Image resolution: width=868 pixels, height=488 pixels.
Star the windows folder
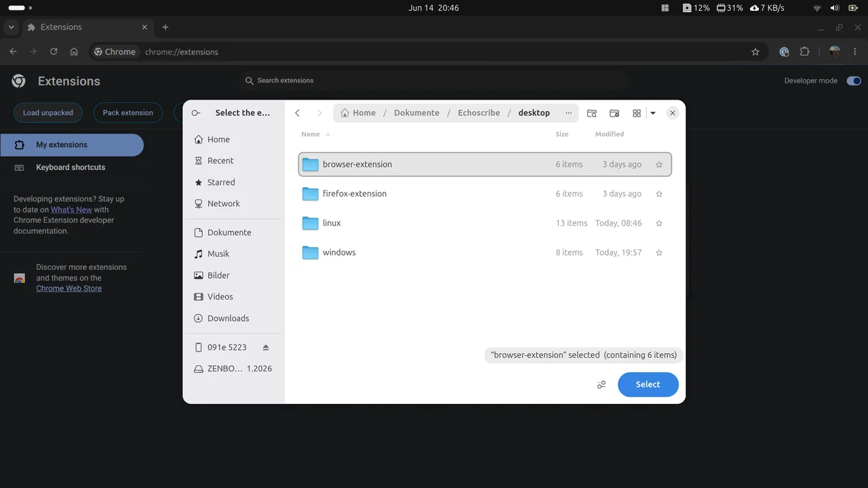659,253
